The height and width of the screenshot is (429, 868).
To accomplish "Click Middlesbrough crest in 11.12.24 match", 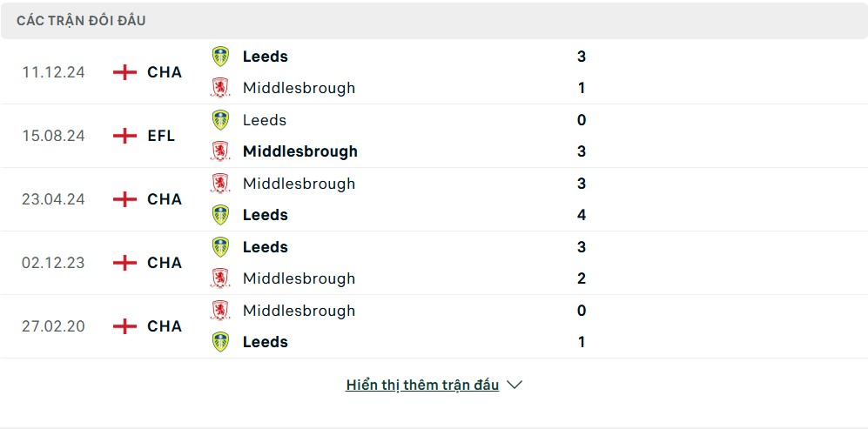I will (x=220, y=88).
